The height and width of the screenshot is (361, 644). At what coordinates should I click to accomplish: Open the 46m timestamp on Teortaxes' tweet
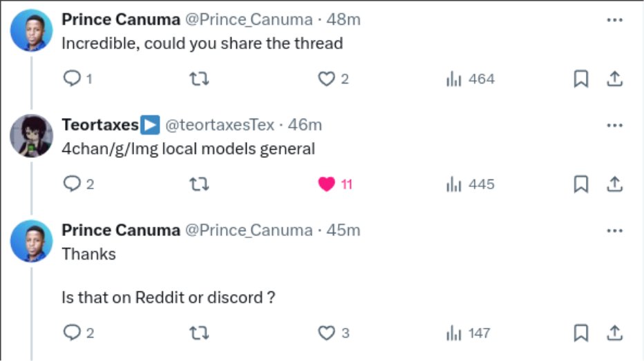[305, 125]
